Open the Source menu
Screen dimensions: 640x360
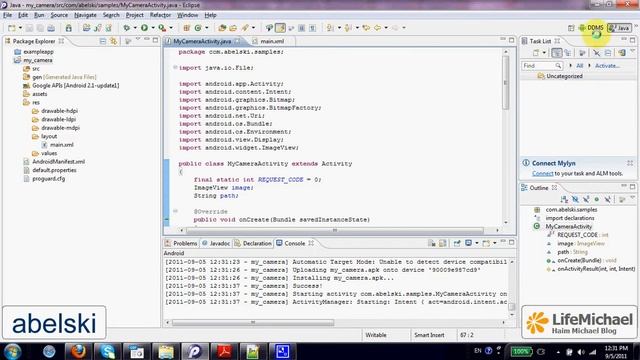[x=59, y=15]
